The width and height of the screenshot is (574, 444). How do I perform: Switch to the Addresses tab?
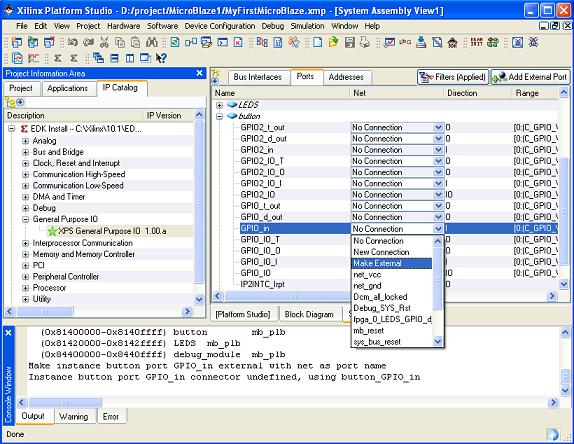click(346, 77)
